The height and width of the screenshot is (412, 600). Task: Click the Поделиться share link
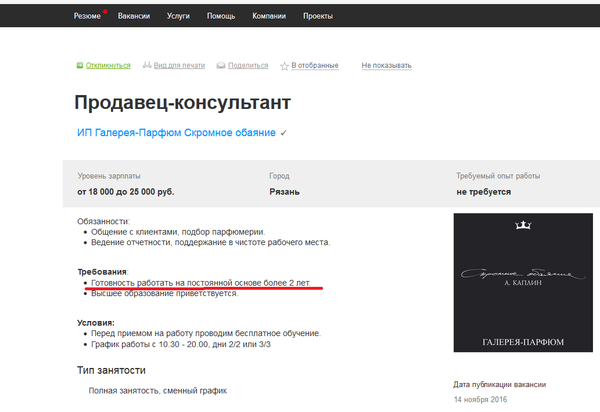click(x=248, y=66)
